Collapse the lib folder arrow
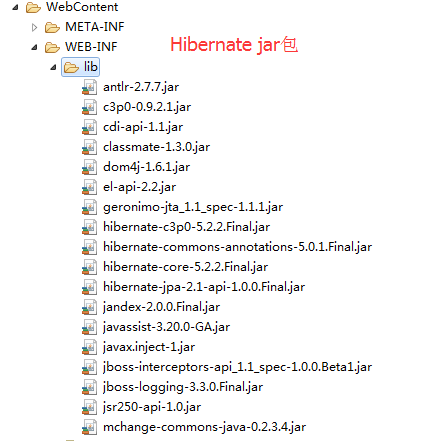432x441 pixels. coord(53,68)
